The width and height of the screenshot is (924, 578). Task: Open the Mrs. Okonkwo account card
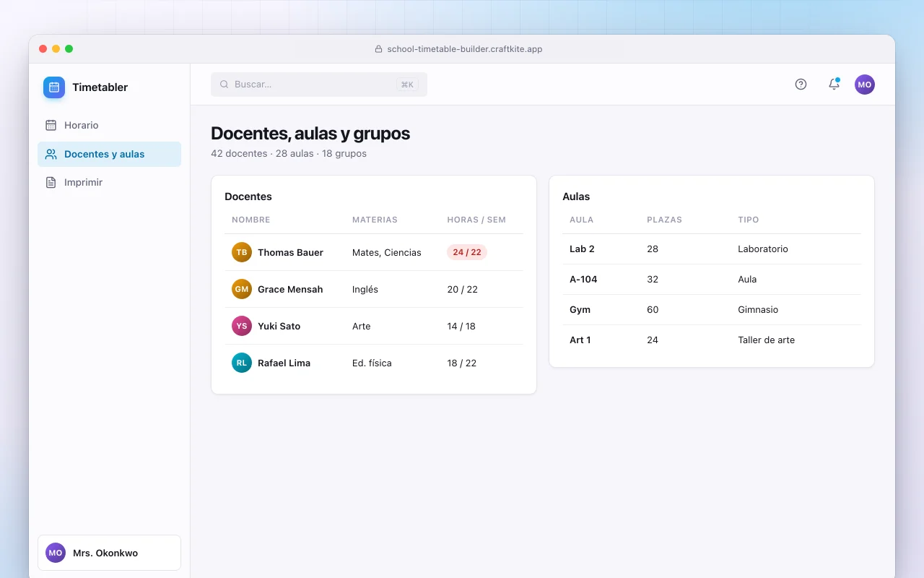(x=109, y=553)
